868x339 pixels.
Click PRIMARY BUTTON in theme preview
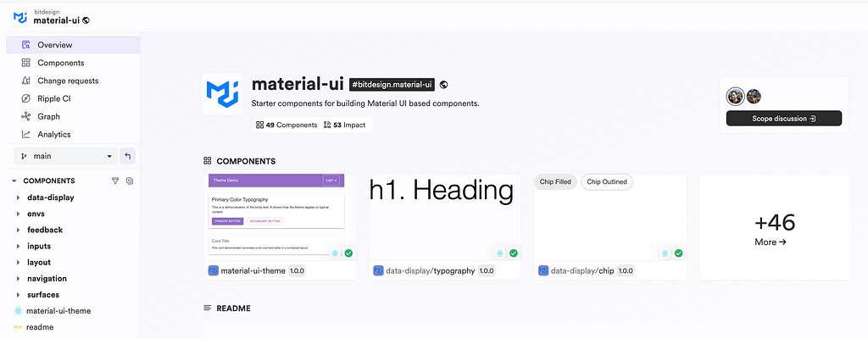click(x=227, y=221)
